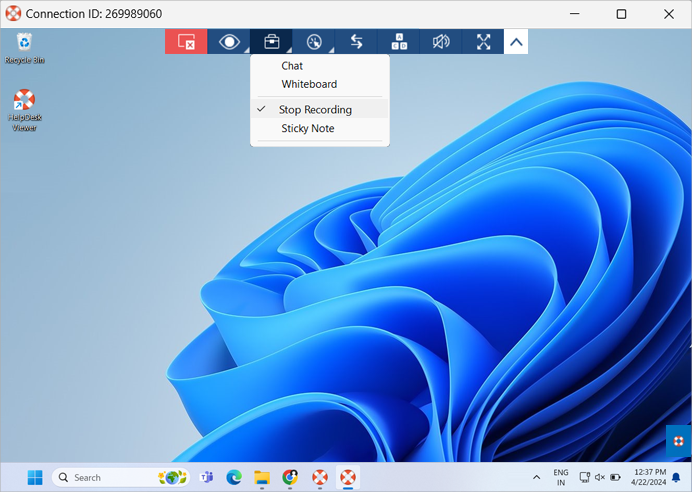Click the briefcase tools toolbar icon

point(271,41)
